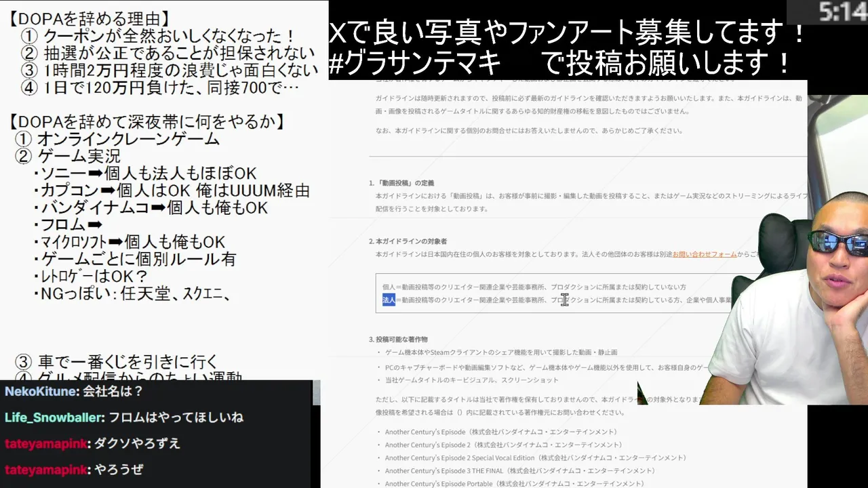Click note line ④ 1日で120万円負けた
Viewport: 868px width, 488px height.
click(160, 87)
